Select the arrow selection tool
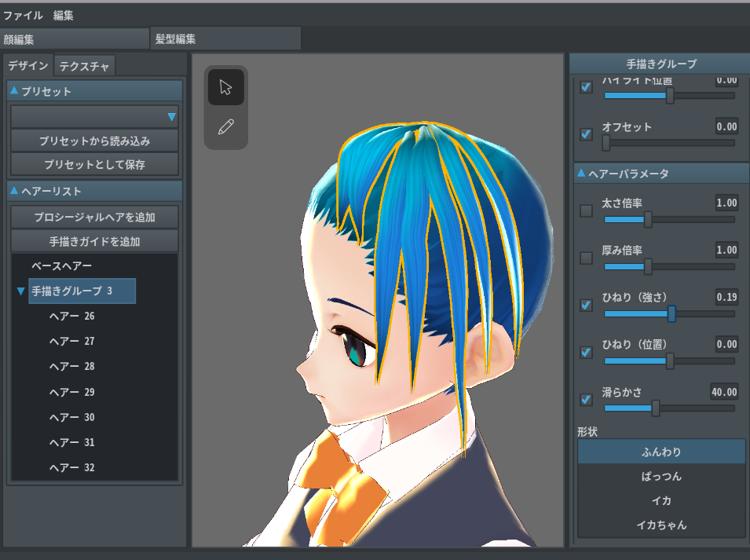 click(x=225, y=87)
